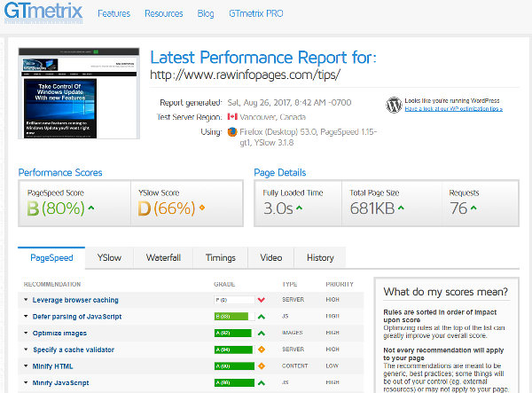The height and width of the screenshot is (393, 532).
Task: Click the GTmetrix logo
Action: pos(43,12)
